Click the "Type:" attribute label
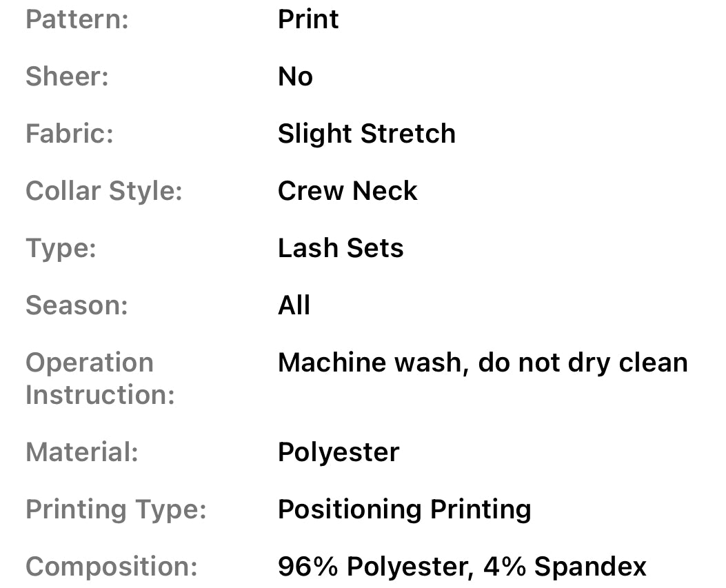This screenshot has width=726, height=588. [x=61, y=248]
